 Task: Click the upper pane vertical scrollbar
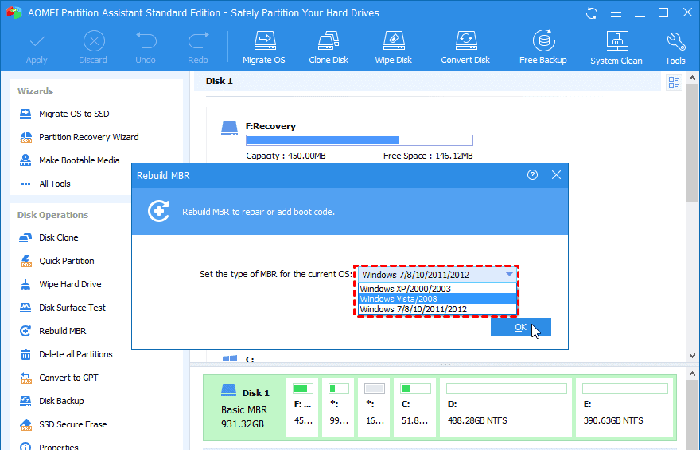(692, 143)
